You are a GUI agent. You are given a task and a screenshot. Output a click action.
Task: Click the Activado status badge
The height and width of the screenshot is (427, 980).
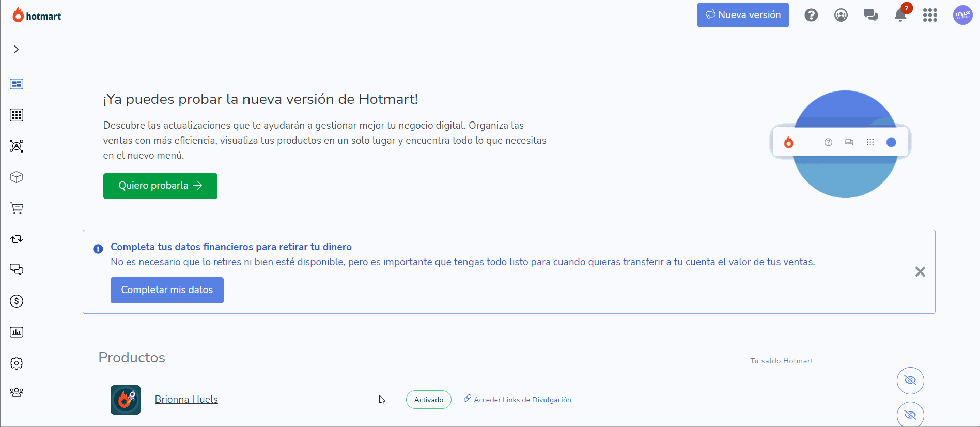point(429,400)
